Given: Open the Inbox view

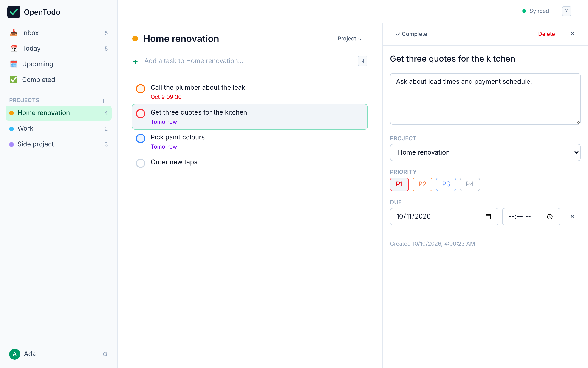Looking at the screenshot, I should point(59,33).
